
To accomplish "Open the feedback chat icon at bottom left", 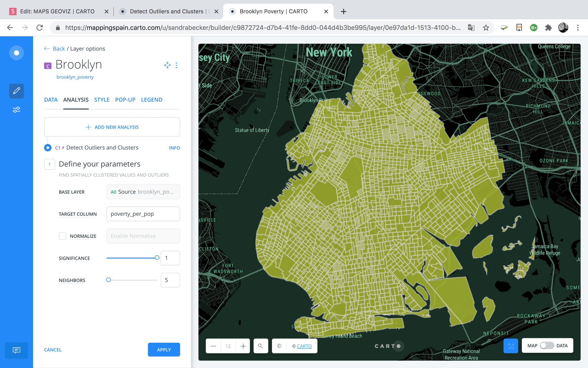I will tap(16, 350).
